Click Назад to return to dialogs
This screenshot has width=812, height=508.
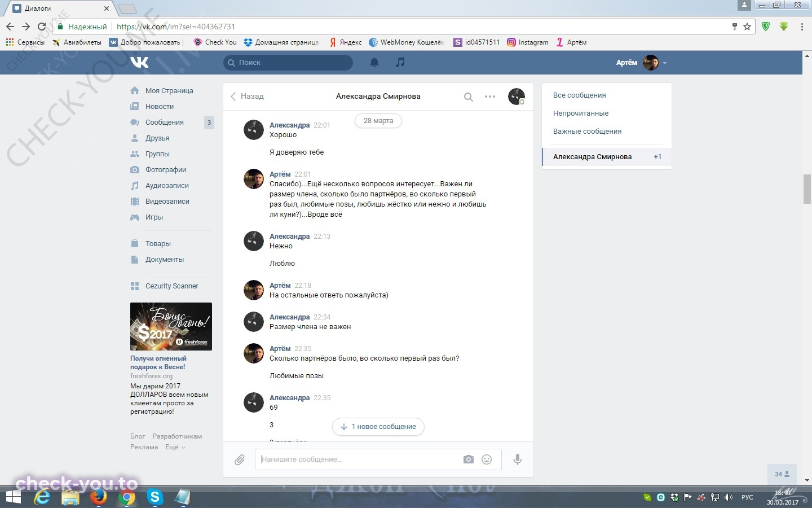tap(247, 97)
